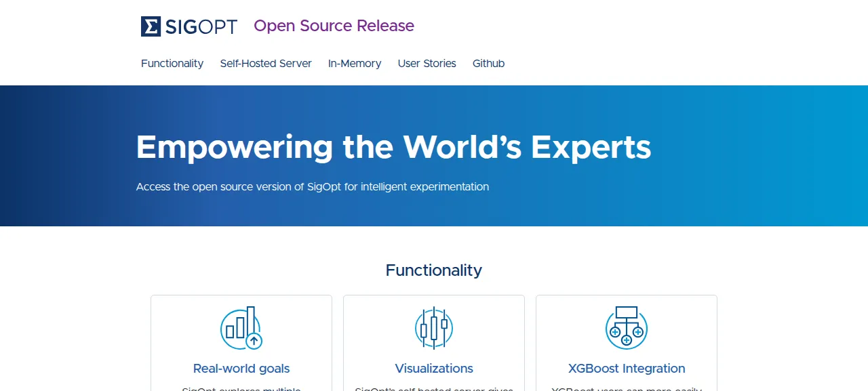
Task: Click the Real-world goals card description
Action: (241, 388)
